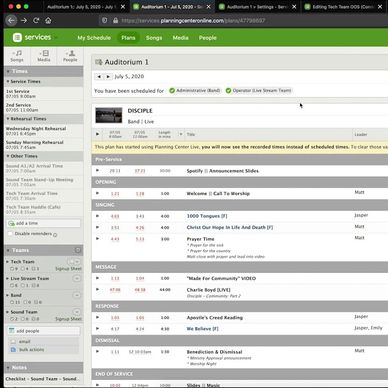Click the Tech Team round button
The height and width of the screenshot is (388, 388).
pyautogui.click(x=76, y=262)
